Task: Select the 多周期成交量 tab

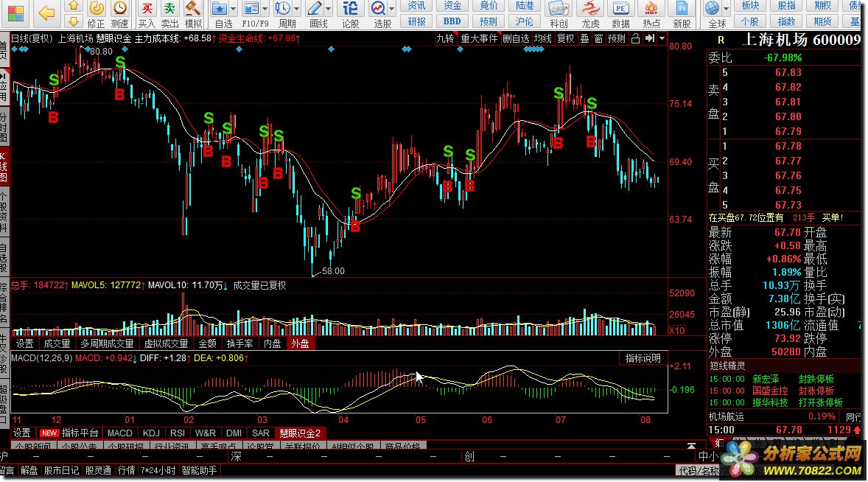Action: [108, 343]
